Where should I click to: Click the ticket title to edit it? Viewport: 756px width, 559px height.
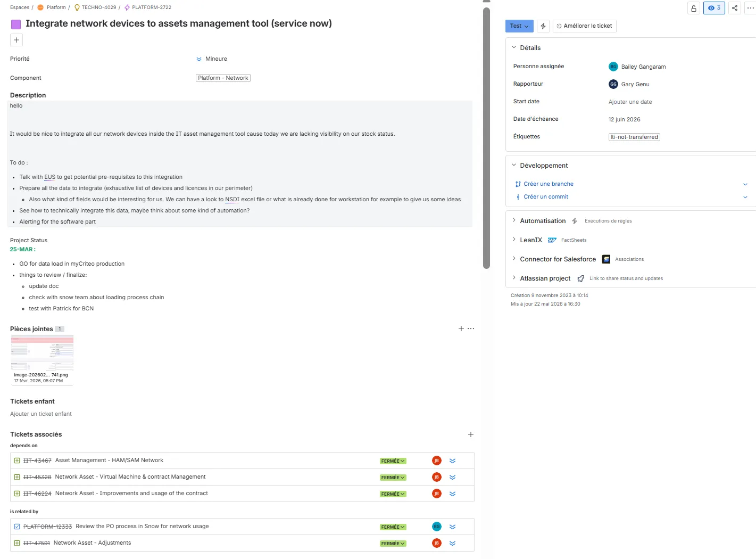[x=179, y=24]
